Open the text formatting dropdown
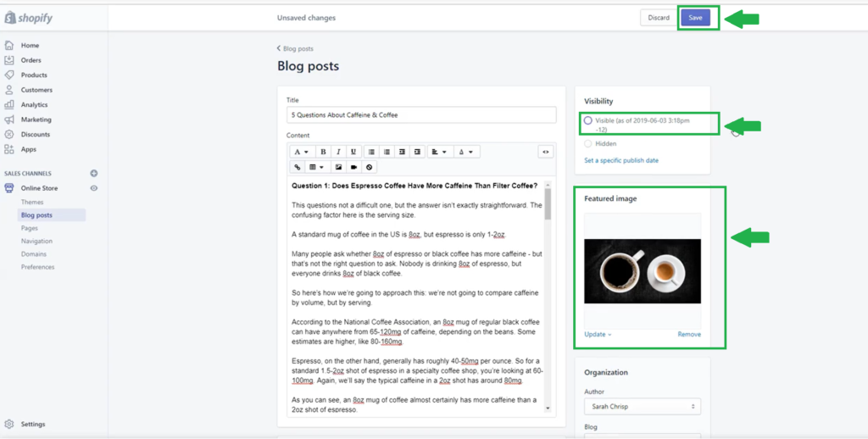The width and height of the screenshot is (868, 439). [x=302, y=152]
